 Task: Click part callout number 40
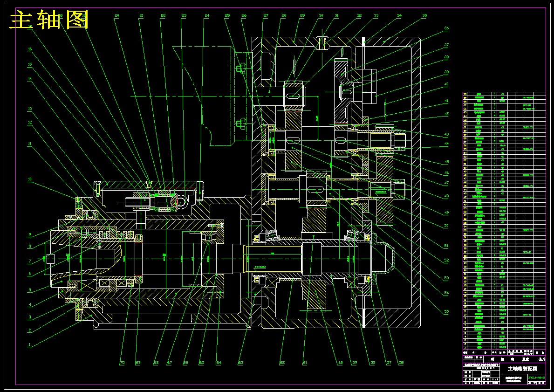tap(446, 84)
